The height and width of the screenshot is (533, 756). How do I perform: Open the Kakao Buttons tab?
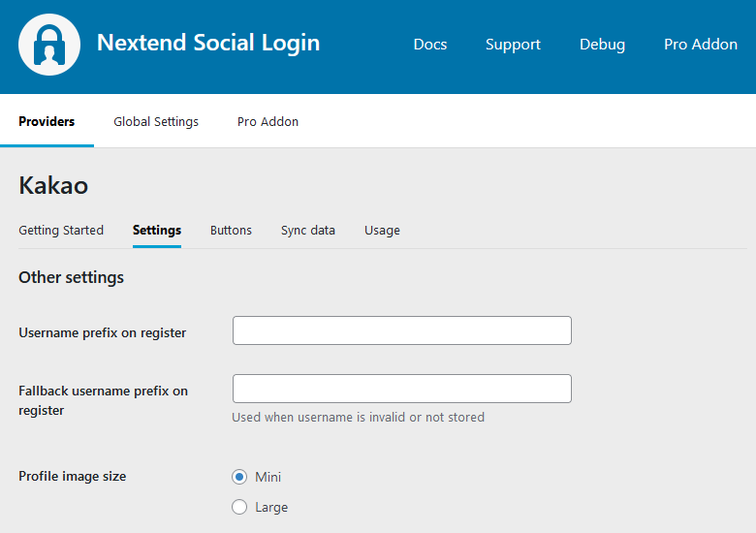pos(231,231)
